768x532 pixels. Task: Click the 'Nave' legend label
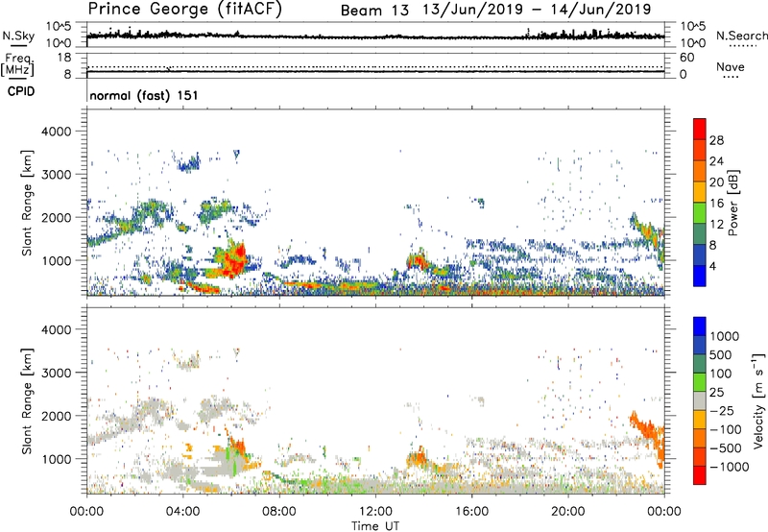(731, 66)
